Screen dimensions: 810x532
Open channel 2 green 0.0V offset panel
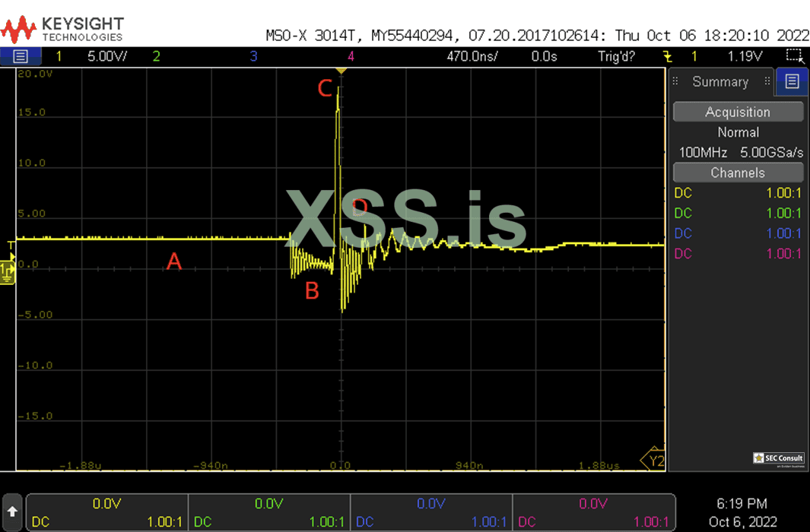pyautogui.click(x=269, y=512)
